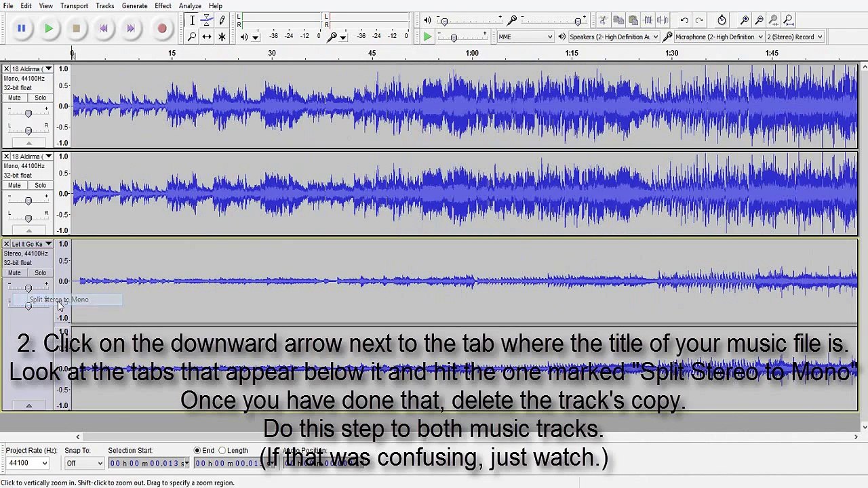Skip to end of project

click(x=130, y=28)
